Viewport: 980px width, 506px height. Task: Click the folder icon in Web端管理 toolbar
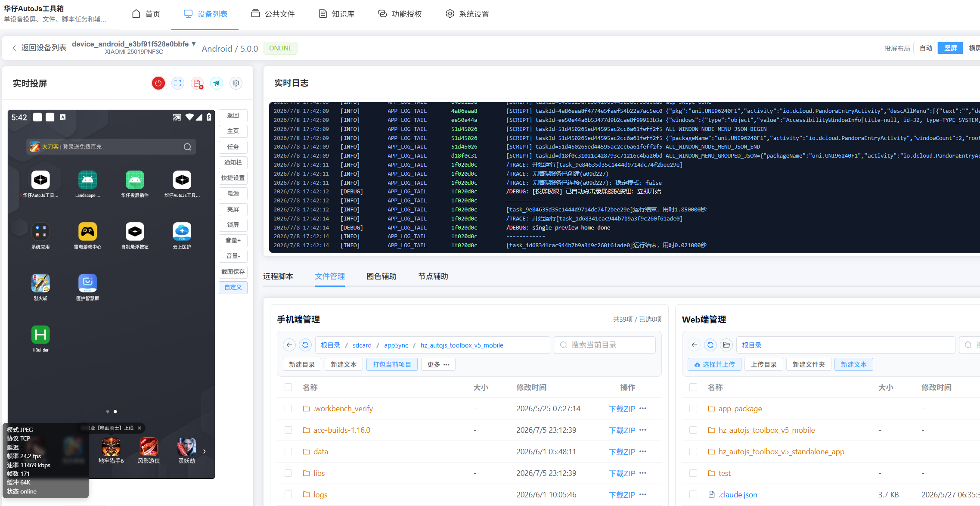click(726, 345)
